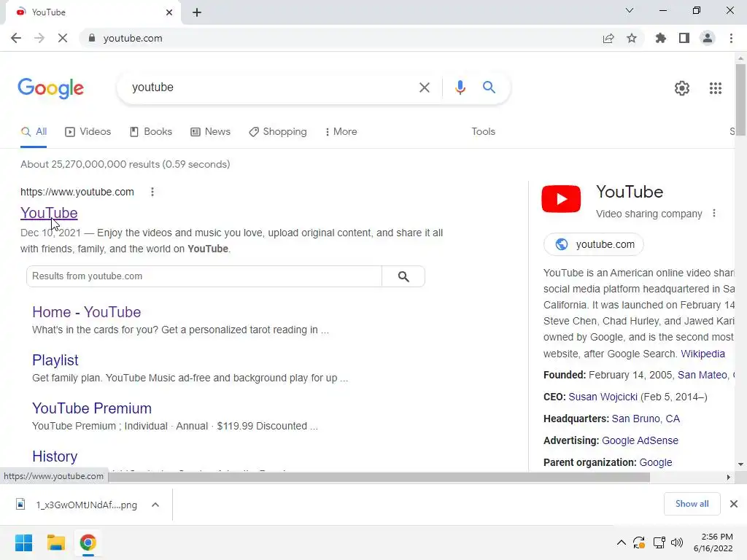Switch to the Videos tab
The image size is (747, 560).
[88, 132]
